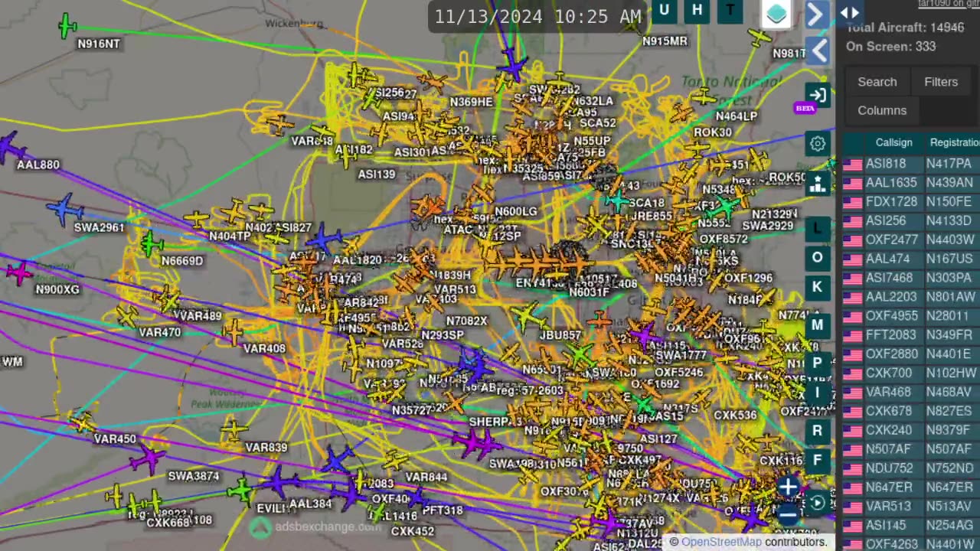Click registration N827ES in the table

coord(949,411)
